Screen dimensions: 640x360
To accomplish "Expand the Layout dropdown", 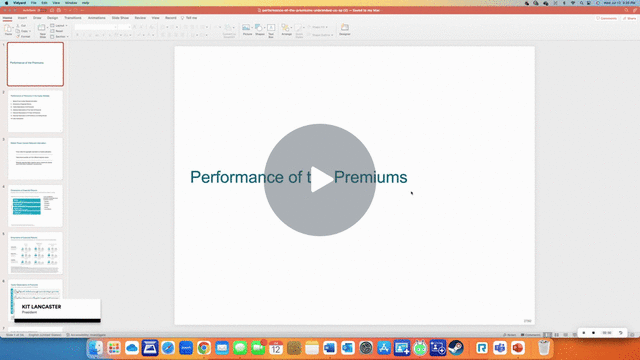I will 59,26.
